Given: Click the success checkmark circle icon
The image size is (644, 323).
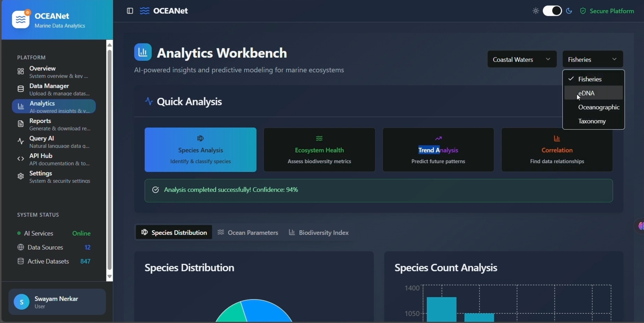Looking at the screenshot, I should (x=155, y=190).
